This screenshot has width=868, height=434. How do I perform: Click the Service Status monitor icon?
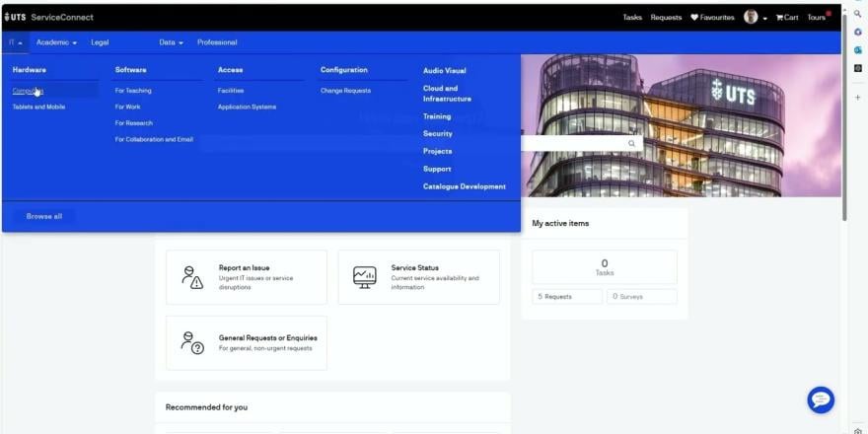click(365, 277)
